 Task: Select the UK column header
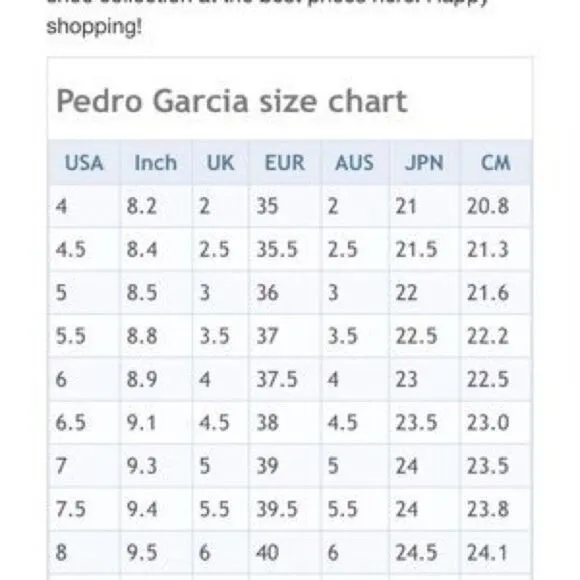point(220,163)
